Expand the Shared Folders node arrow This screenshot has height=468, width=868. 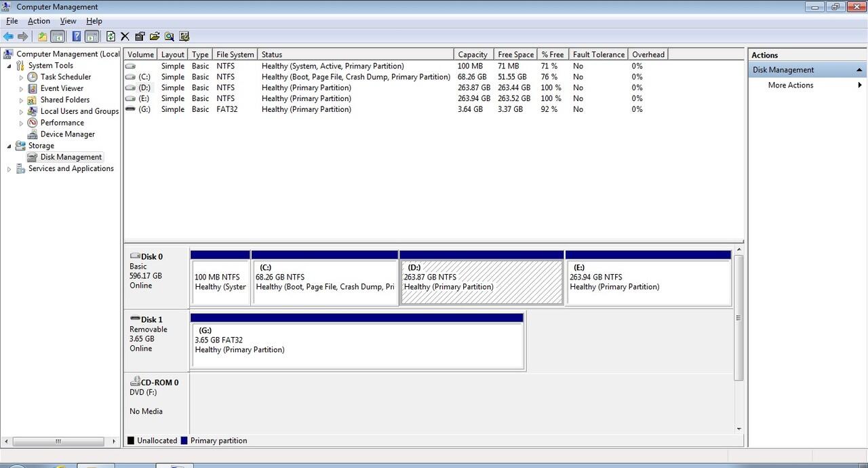(21, 100)
